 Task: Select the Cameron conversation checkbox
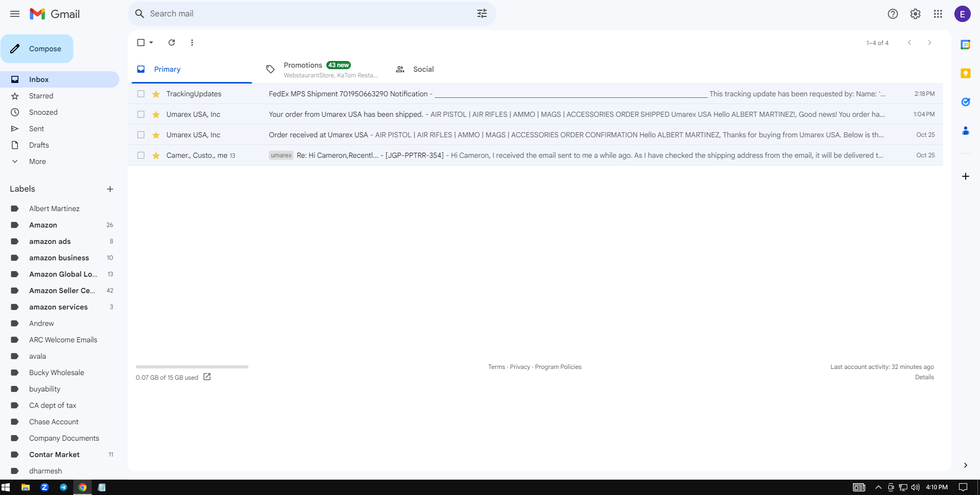141,155
